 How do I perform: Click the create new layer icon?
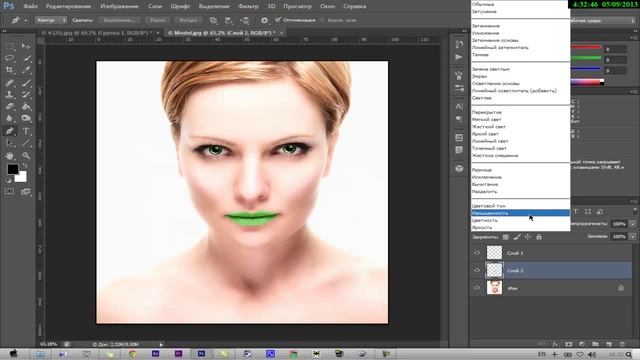pyautogui.click(x=609, y=344)
